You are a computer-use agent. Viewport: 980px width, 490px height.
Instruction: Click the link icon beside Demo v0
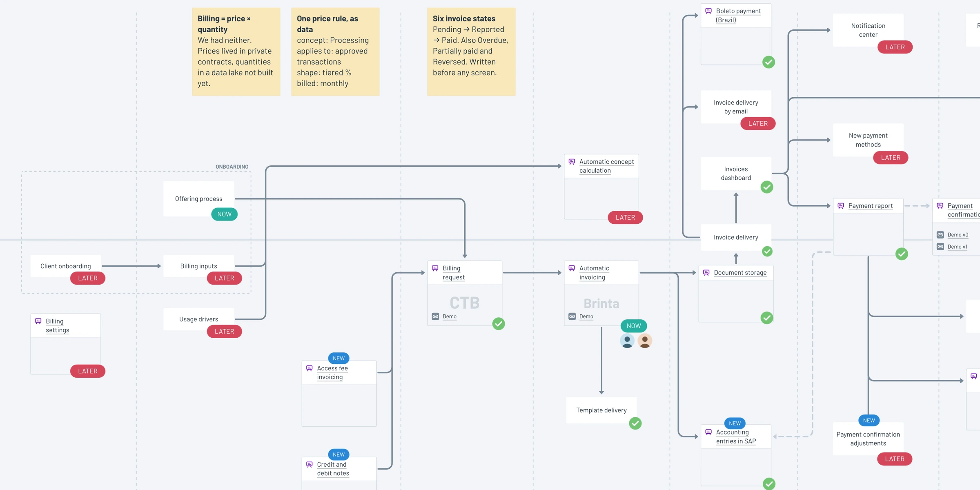coord(940,235)
